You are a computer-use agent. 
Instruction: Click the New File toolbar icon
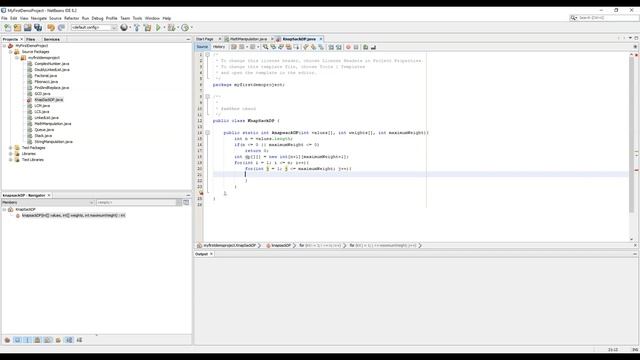[x=7, y=27]
